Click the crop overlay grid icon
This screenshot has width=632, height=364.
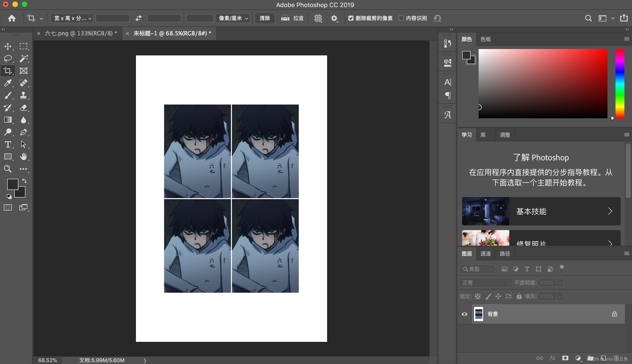[318, 18]
